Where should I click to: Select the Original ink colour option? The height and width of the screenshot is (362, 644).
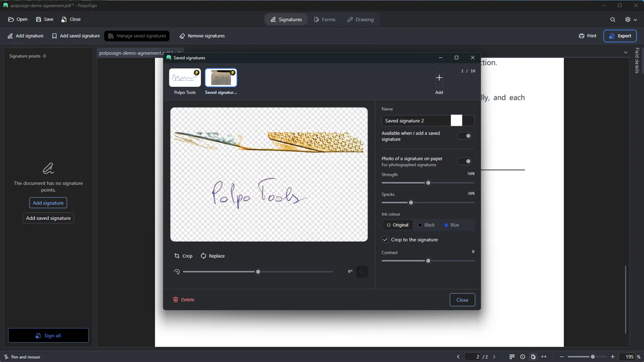pos(397,225)
